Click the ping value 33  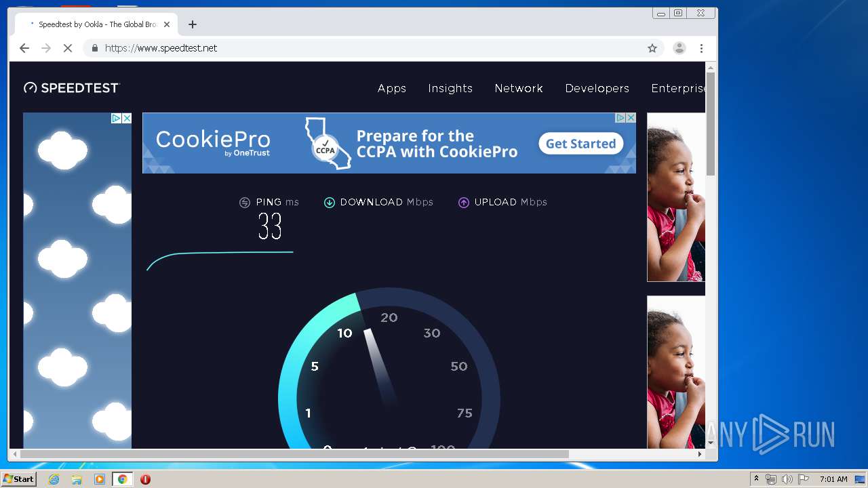(x=270, y=226)
